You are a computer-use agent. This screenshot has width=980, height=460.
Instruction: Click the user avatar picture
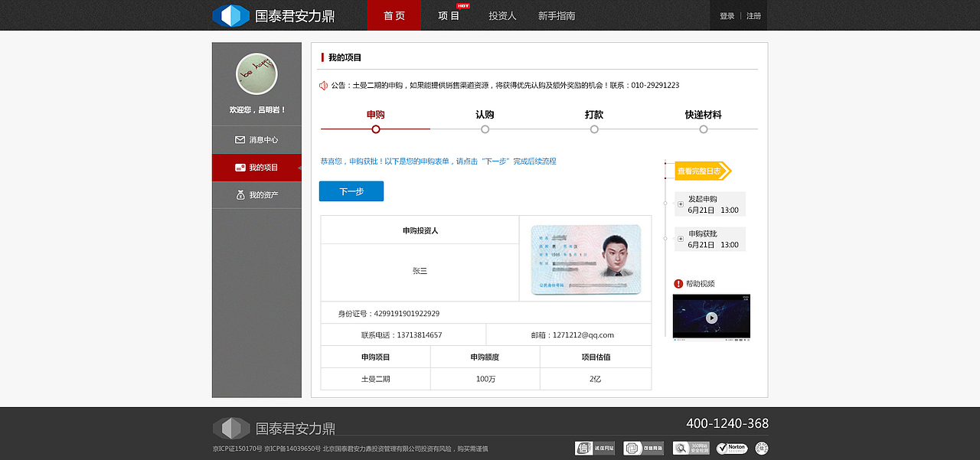coord(256,74)
